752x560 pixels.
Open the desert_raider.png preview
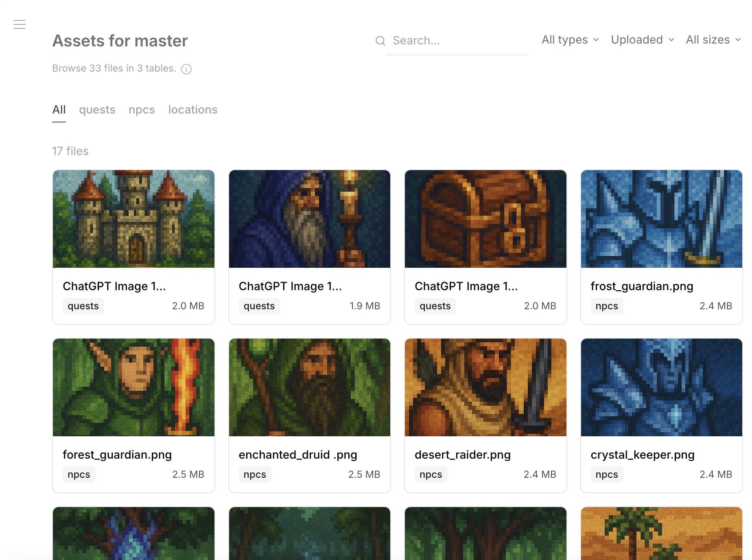pyautogui.click(x=485, y=387)
